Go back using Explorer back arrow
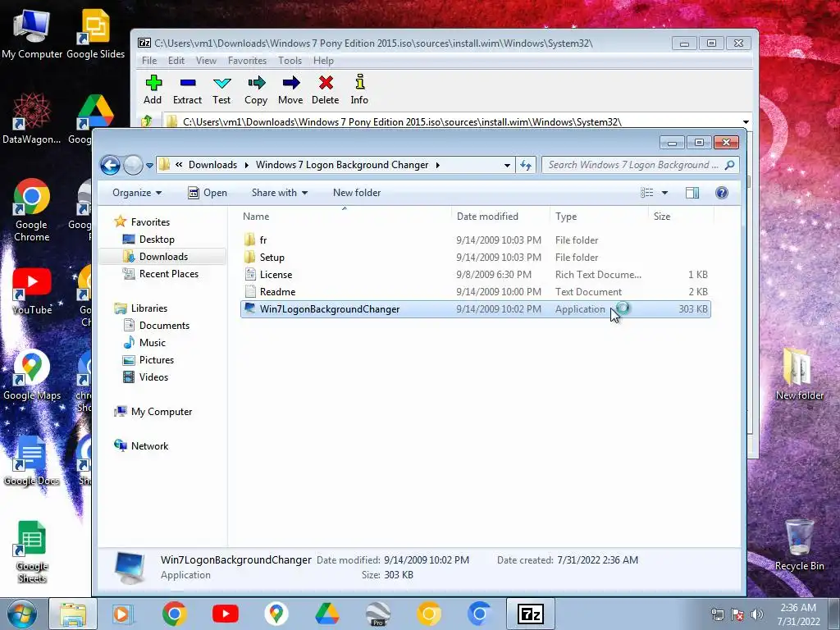The image size is (840, 630). [111, 165]
